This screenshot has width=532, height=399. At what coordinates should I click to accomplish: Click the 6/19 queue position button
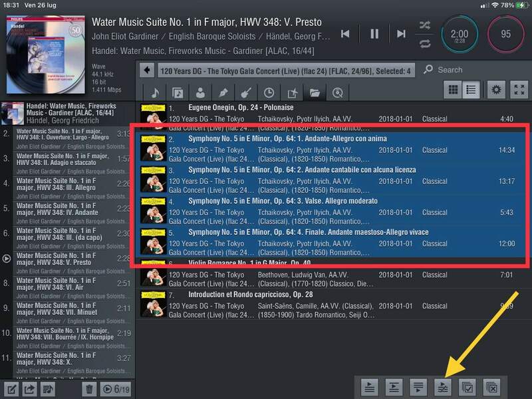tap(116, 389)
